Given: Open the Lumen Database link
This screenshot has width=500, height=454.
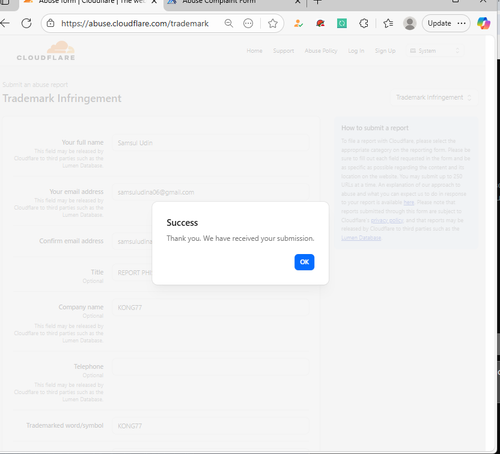Looking at the screenshot, I should (361, 238).
